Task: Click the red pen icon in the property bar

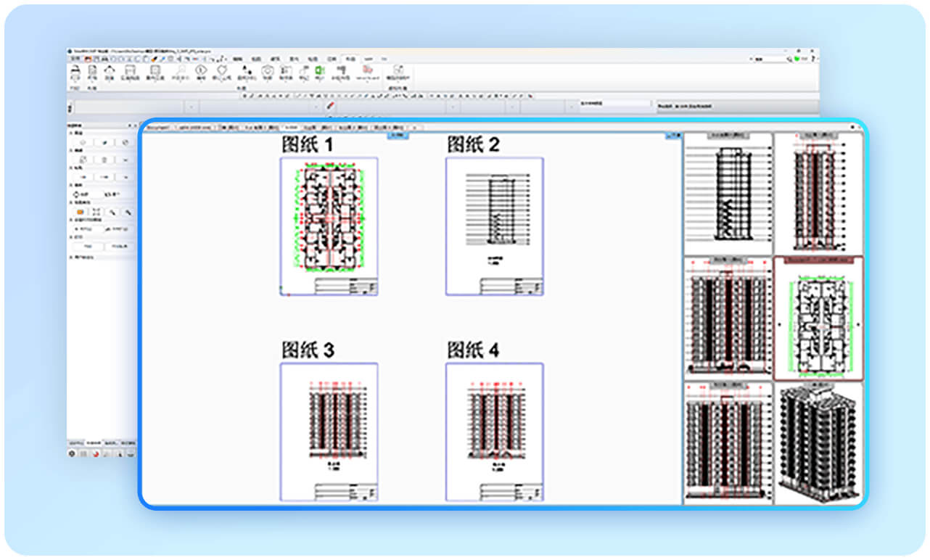Action: [x=331, y=105]
